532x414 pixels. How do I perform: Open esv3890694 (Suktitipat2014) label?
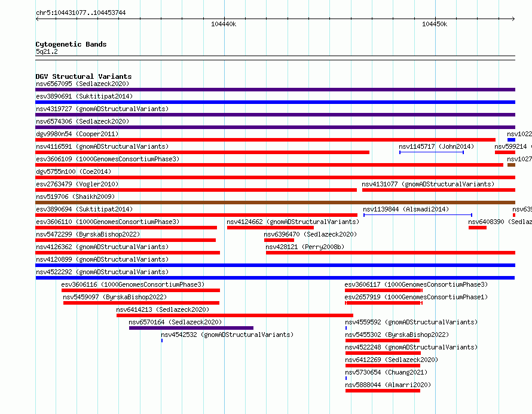(84, 209)
